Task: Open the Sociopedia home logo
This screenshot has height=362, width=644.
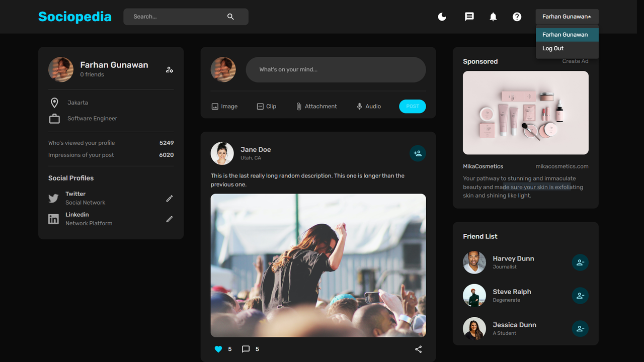Action: (74, 17)
